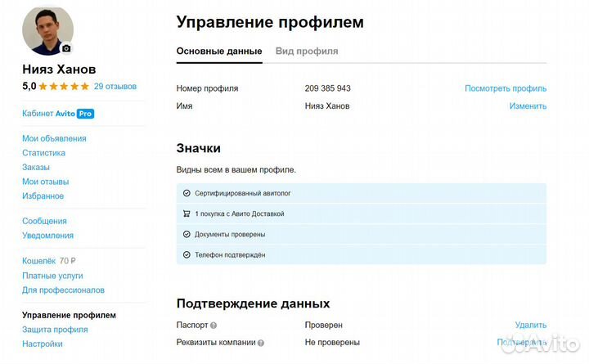This screenshot has height=364, width=589.
Task: Go to Мои отзывы
Action: (x=46, y=182)
